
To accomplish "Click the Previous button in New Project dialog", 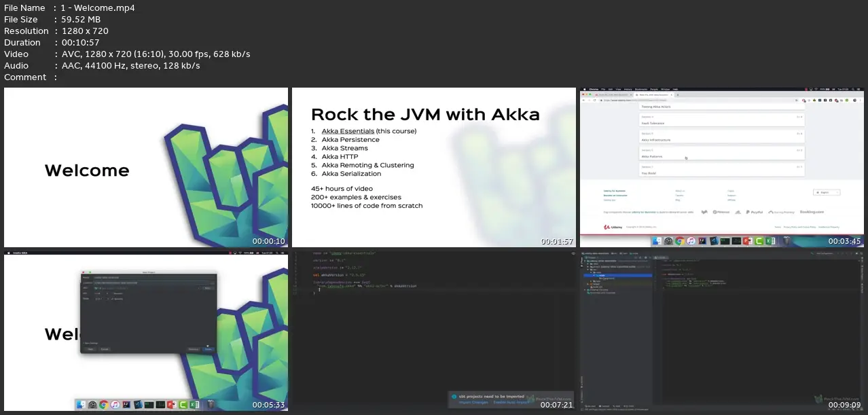I will pyautogui.click(x=194, y=349).
